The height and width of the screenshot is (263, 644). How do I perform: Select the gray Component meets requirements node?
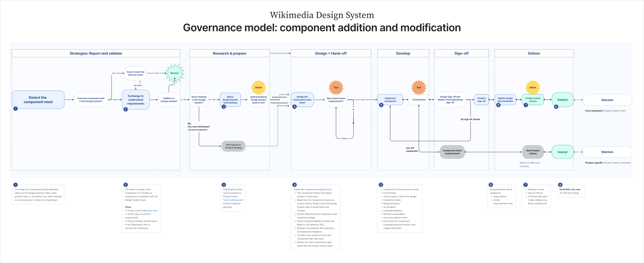pos(452,151)
